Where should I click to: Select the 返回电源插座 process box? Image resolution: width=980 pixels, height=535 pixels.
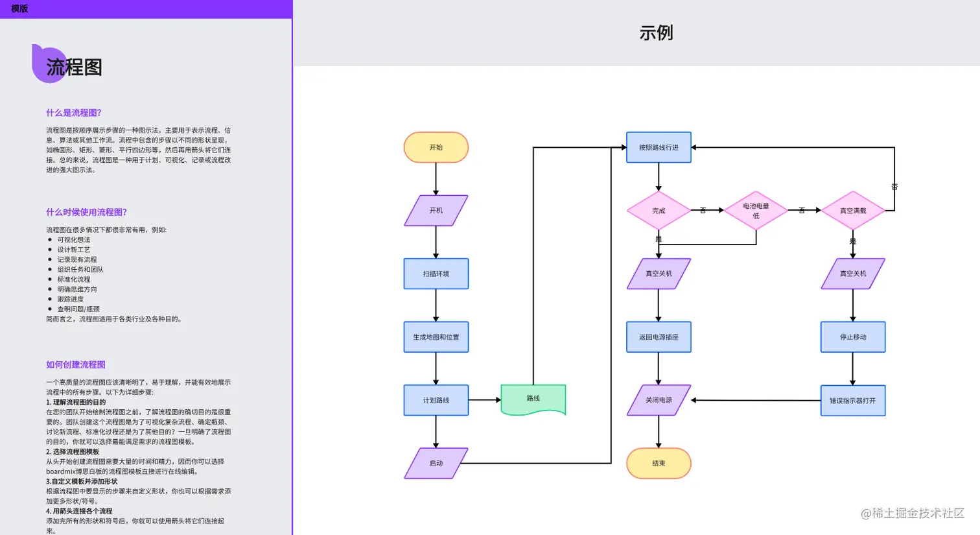(659, 337)
